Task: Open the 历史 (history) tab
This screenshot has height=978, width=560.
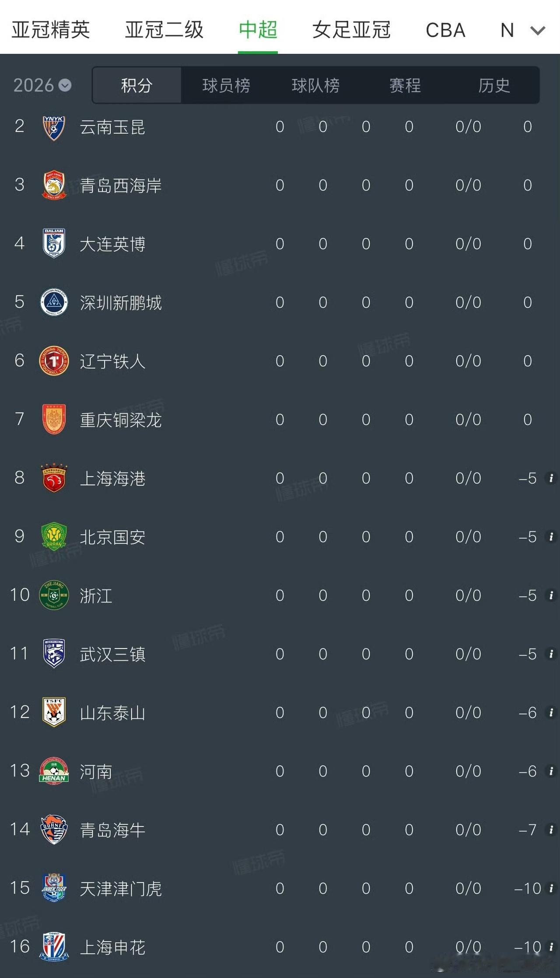Action: [x=494, y=85]
